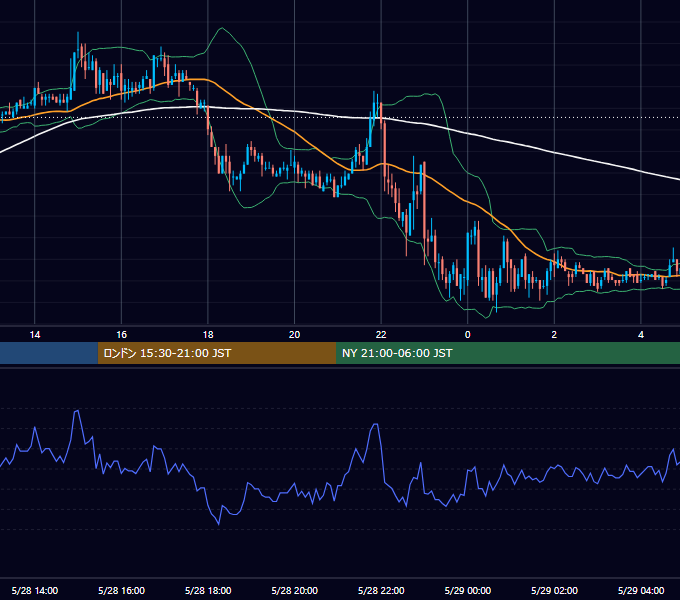
Task: Click the 5/28 22:00 time label
Action: 381,590
